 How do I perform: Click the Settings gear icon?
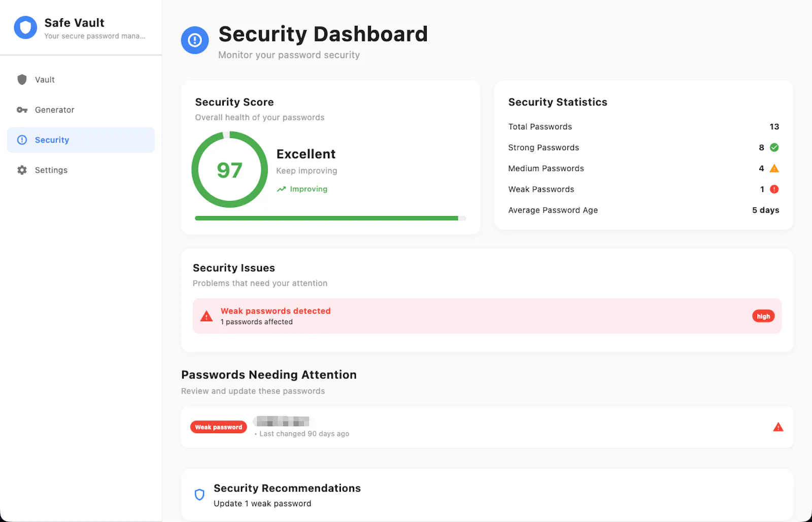pos(22,170)
